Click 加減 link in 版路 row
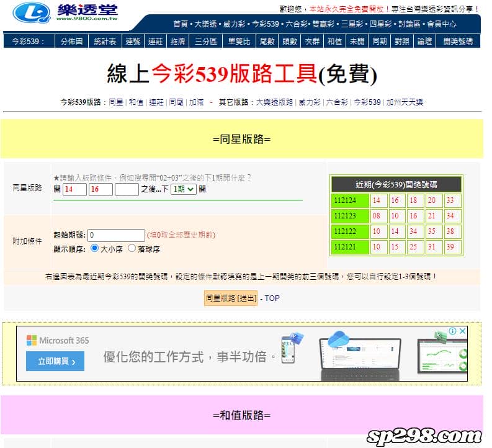 197,102
